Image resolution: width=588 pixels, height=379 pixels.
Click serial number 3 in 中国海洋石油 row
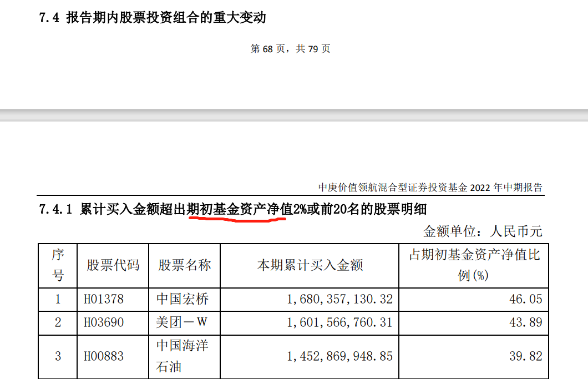pos(58,356)
